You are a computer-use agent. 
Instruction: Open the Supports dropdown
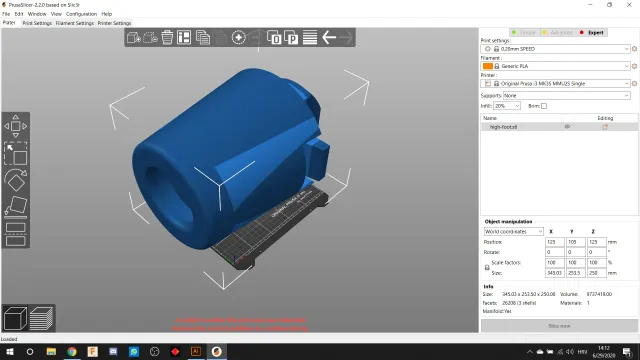click(x=567, y=96)
